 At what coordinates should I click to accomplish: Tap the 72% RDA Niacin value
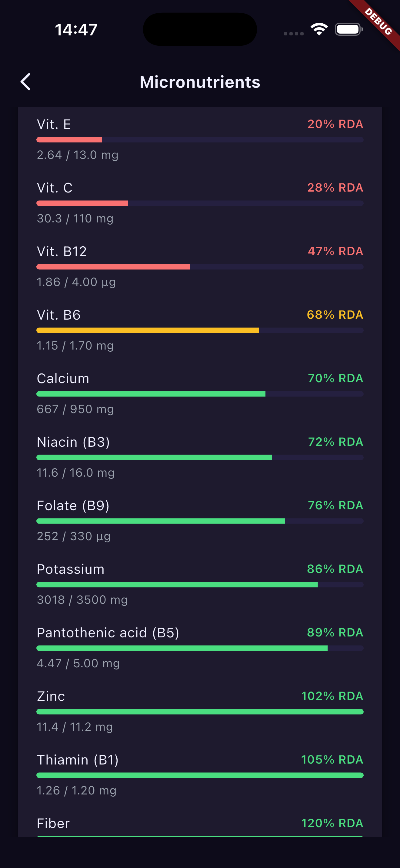click(335, 442)
